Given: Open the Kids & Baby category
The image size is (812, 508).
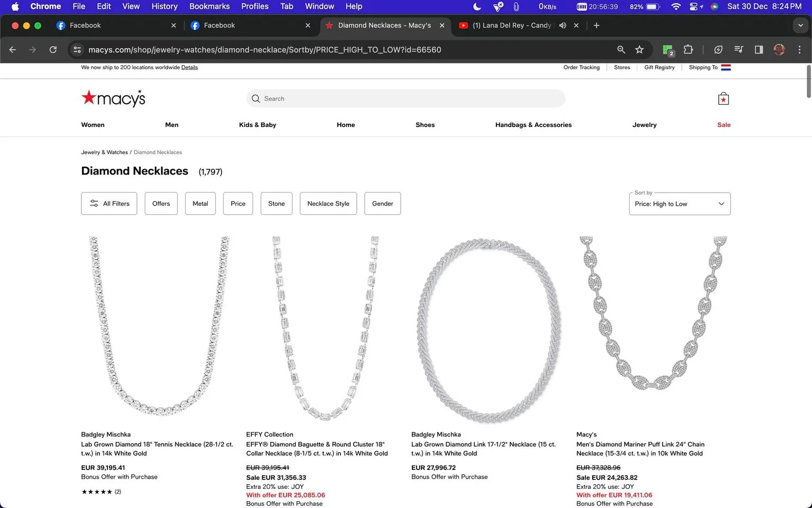Looking at the screenshot, I should point(257,125).
